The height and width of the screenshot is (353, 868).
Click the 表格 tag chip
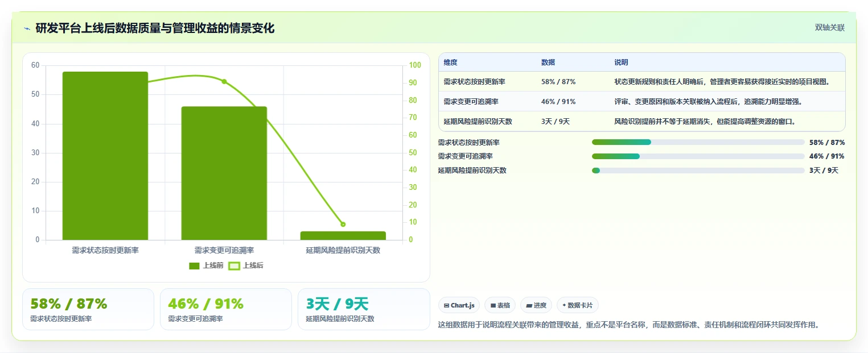tap(500, 305)
